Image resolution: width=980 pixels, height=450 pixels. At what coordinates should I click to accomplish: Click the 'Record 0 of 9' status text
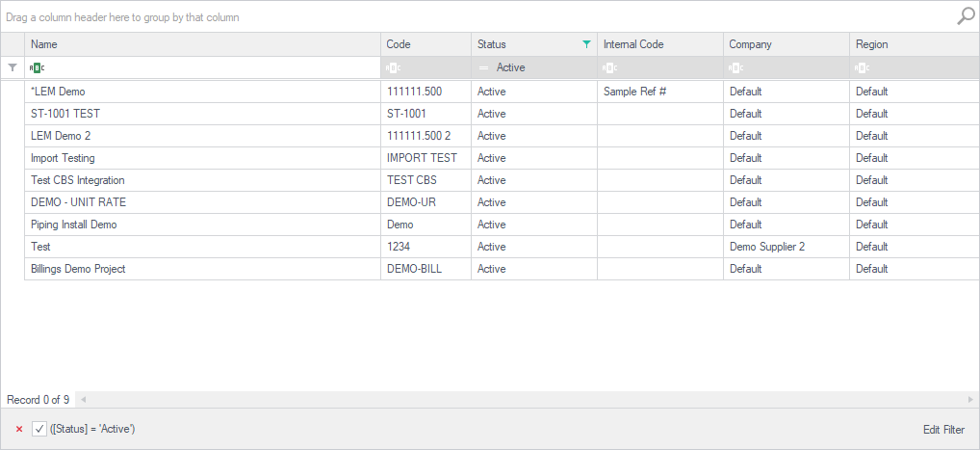[38, 400]
